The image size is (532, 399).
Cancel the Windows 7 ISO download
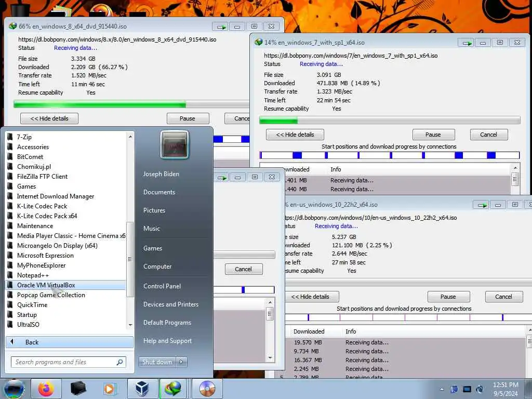coord(488,135)
